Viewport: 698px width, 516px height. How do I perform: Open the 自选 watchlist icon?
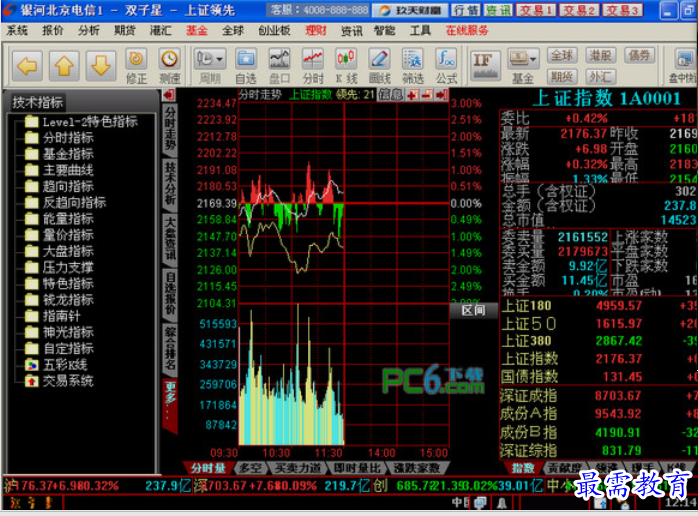click(x=245, y=65)
